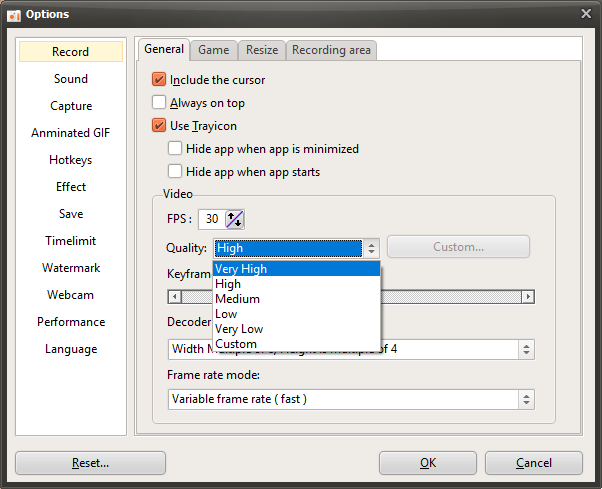Click the FPS spinner arrows icon

(235, 219)
